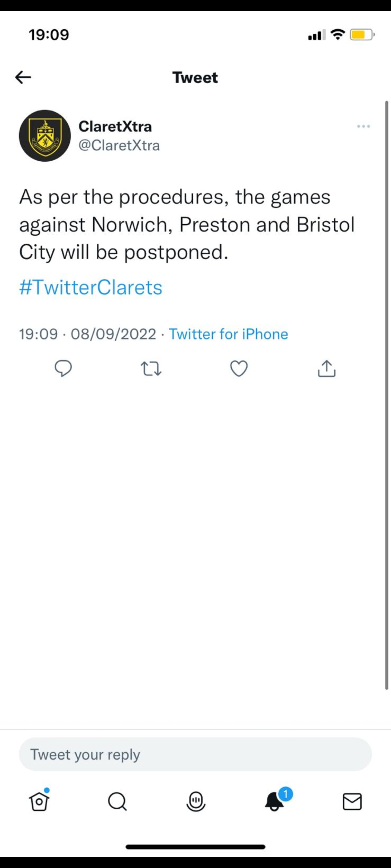Image resolution: width=391 pixels, height=868 pixels.
Task: Like the tweet with heart icon
Action: [x=239, y=368]
